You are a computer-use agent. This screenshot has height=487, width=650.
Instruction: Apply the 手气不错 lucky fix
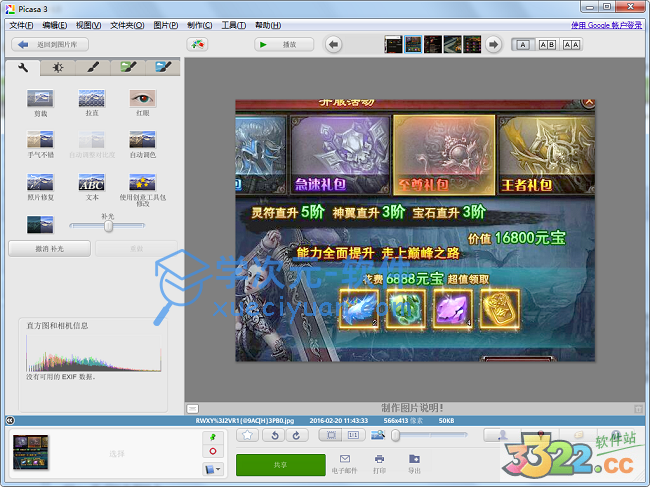pos(40,140)
